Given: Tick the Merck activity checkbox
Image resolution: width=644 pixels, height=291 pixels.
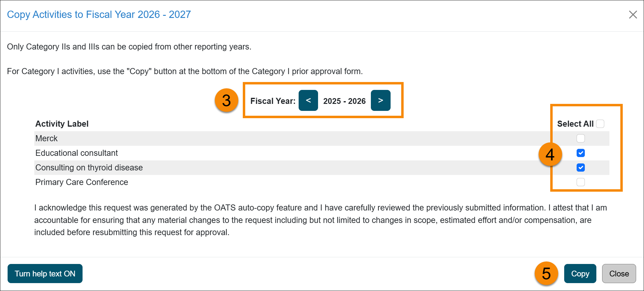Looking at the screenshot, I should coord(581,139).
